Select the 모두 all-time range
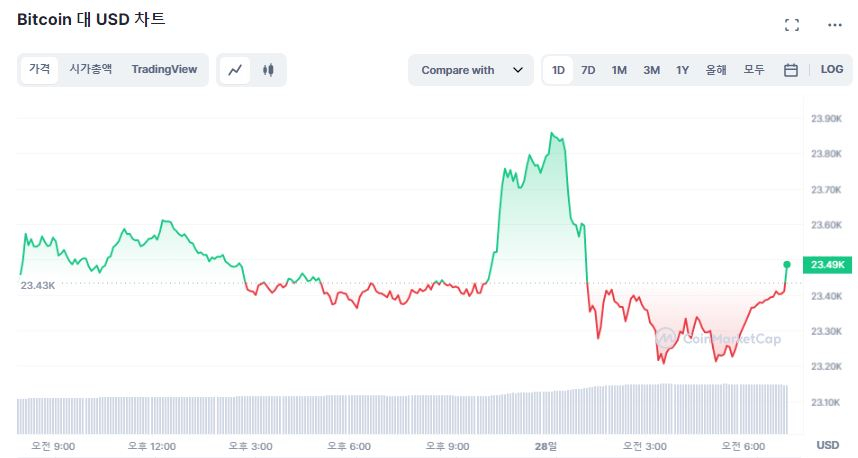This screenshot has height=458, width=858. point(754,70)
